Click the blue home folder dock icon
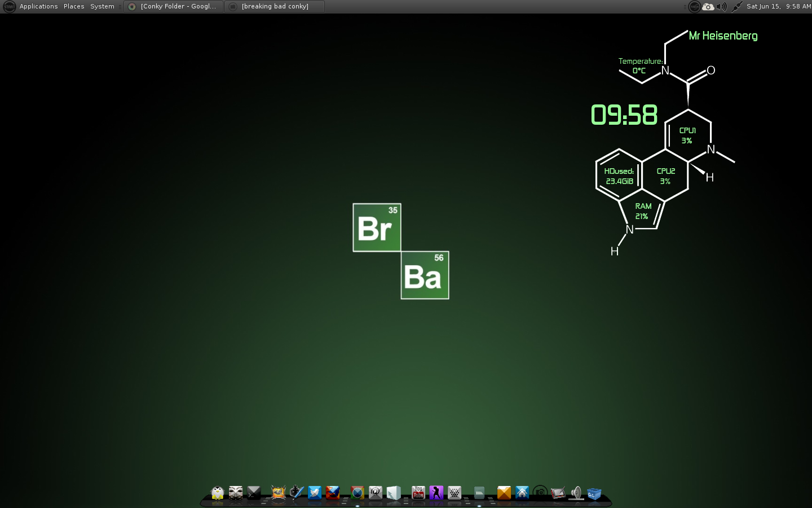 coord(522,493)
